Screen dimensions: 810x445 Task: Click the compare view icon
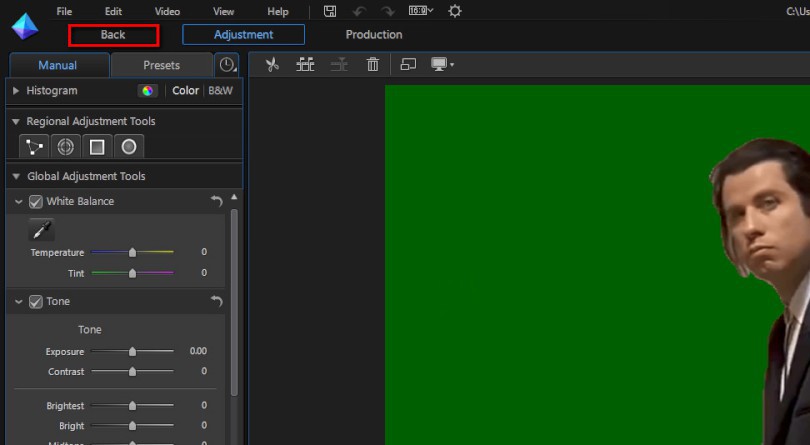(x=408, y=65)
